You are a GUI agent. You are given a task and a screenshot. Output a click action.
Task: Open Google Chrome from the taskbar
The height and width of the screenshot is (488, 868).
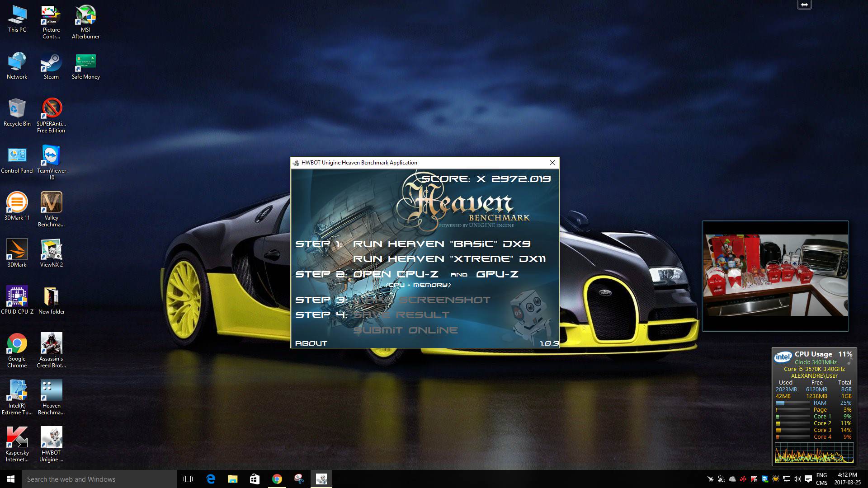click(277, 479)
